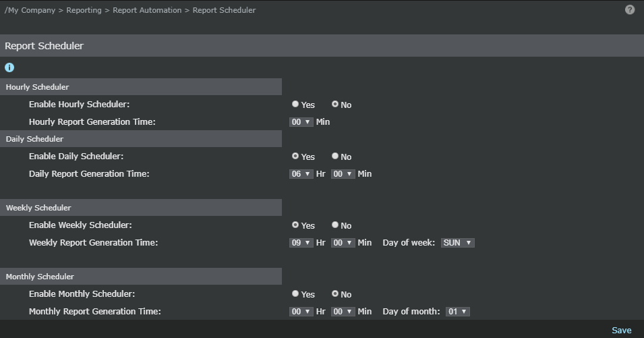The width and height of the screenshot is (644, 338).
Task: Click 'Hourly Report Generation Time:' label
Action: (x=92, y=122)
